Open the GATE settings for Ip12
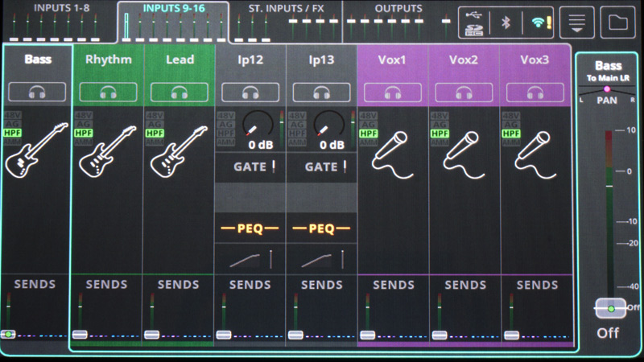 [x=250, y=167]
